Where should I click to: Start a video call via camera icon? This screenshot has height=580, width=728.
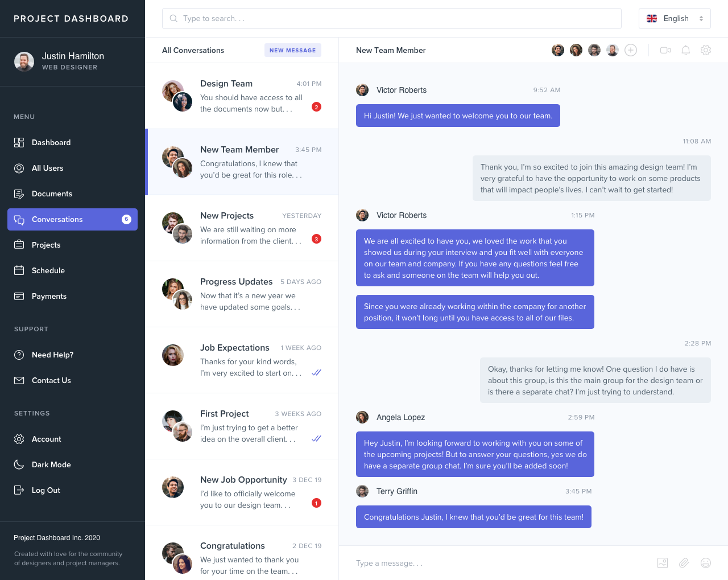(665, 50)
